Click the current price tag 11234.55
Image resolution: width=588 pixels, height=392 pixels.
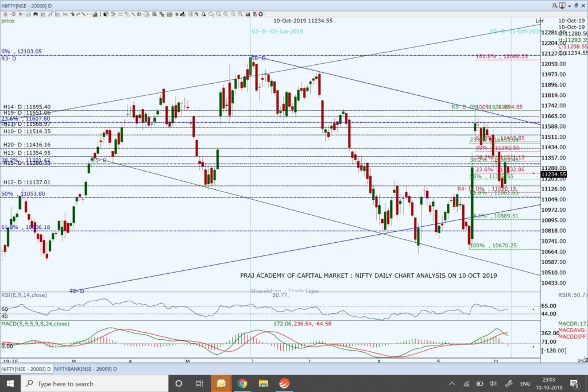point(554,174)
